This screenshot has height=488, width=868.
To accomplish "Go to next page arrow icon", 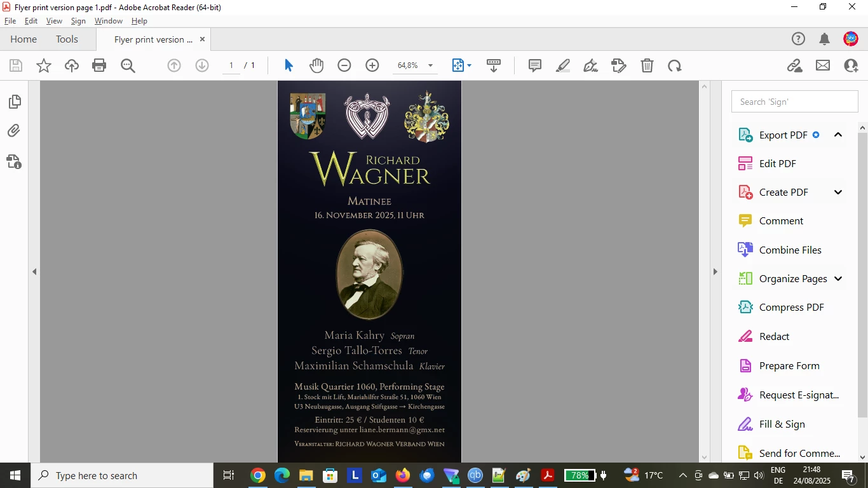I will point(202,65).
